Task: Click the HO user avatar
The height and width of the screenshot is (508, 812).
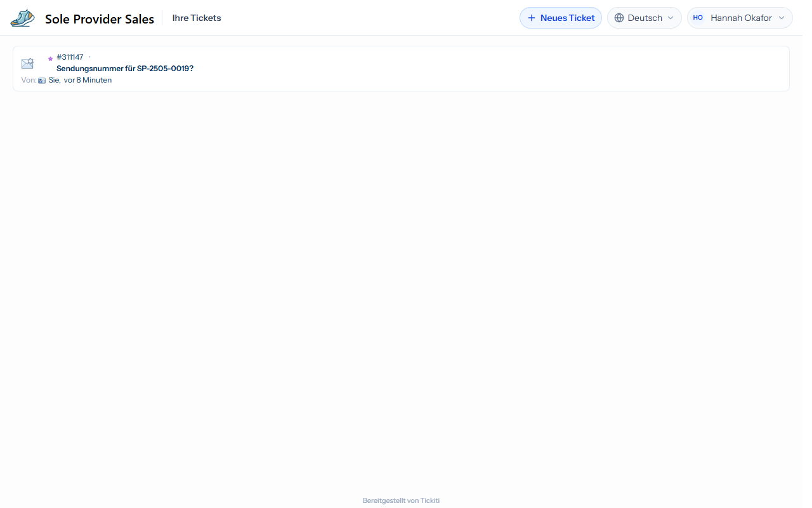Action: (x=698, y=18)
